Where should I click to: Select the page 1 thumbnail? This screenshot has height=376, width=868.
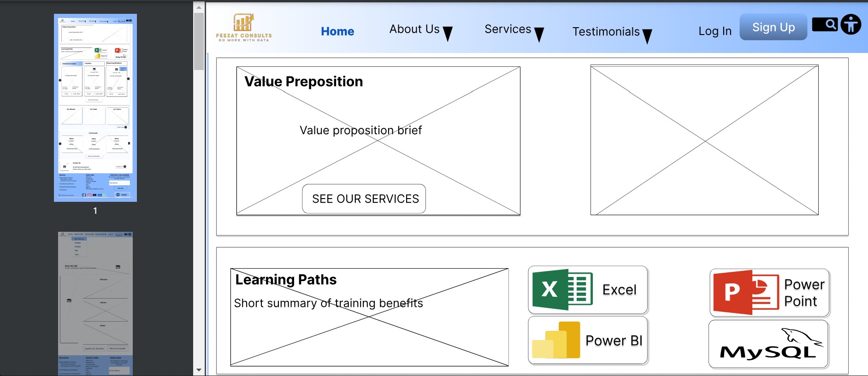tap(95, 108)
